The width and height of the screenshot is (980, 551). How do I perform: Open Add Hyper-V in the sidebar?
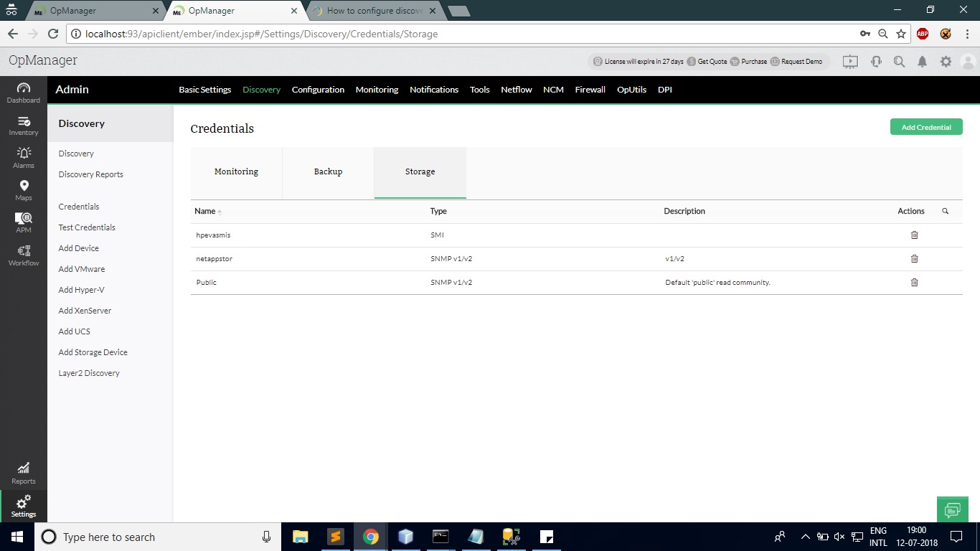[x=81, y=290]
